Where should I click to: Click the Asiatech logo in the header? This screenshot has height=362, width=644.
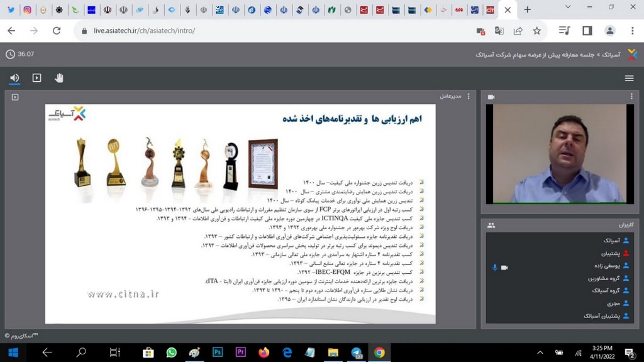click(631, 54)
